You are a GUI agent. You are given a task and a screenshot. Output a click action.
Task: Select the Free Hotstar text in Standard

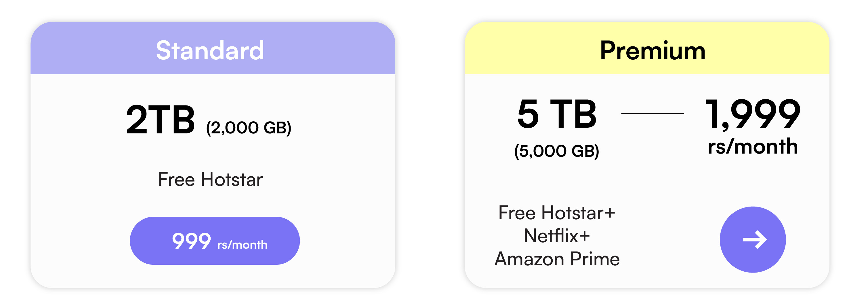pos(210,179)
